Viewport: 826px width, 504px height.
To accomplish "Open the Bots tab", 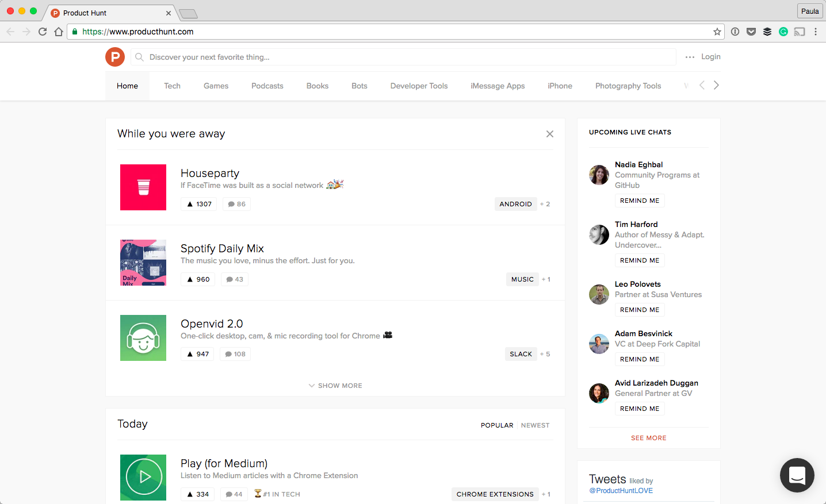I will pyautogui.click(x=360, y=86).
